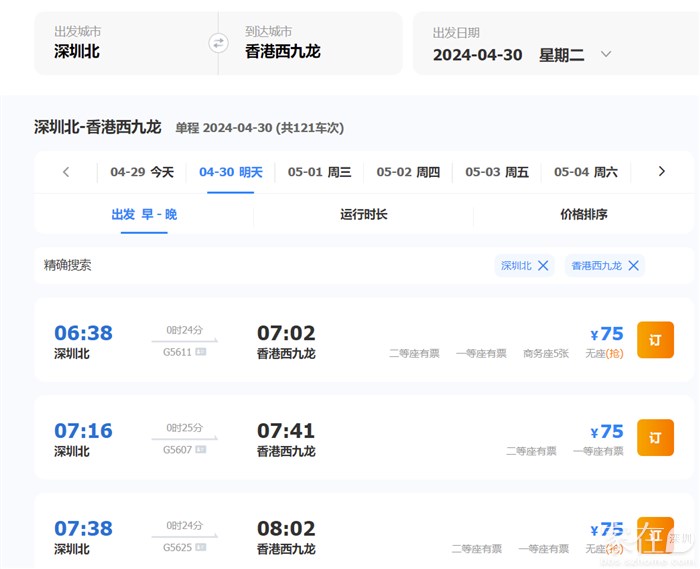
Task: Click the ID card icon beside G5625
Action: coord(200,547)
